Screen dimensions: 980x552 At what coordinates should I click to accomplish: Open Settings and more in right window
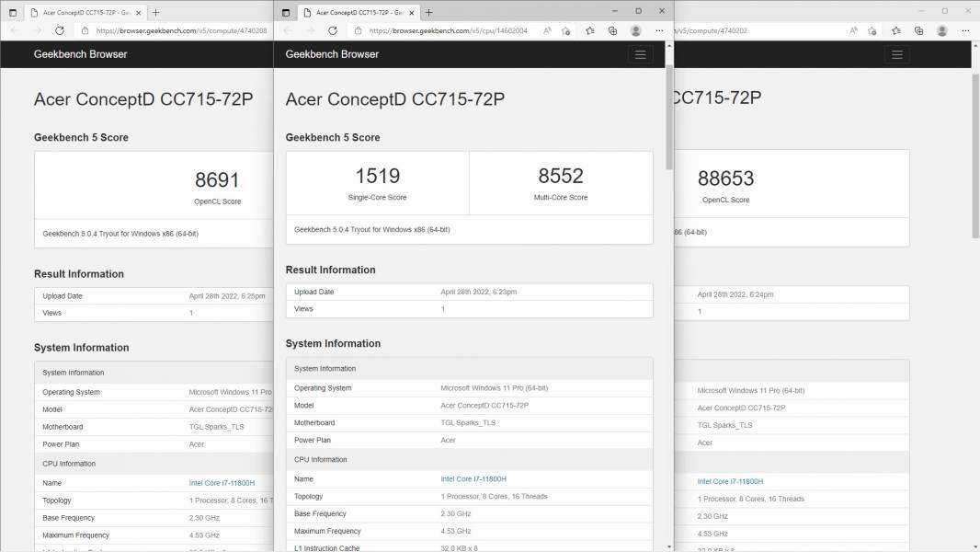(965, 30)
